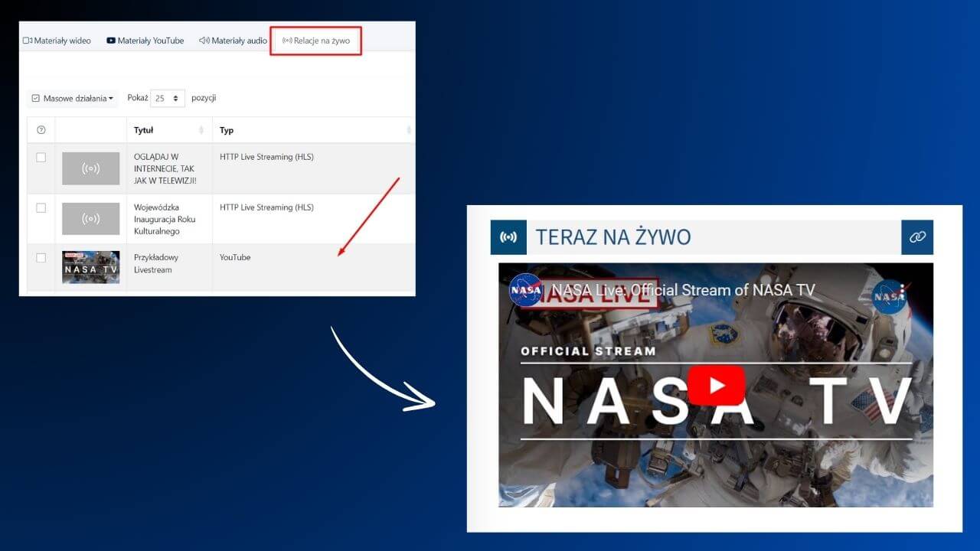Image resolution: width=980 pixels, height=551 pixels.
Task: Click the OGLĄDAJ W INTERNECIE placeholder thumbnail
Action: click(x=91, y=168)
